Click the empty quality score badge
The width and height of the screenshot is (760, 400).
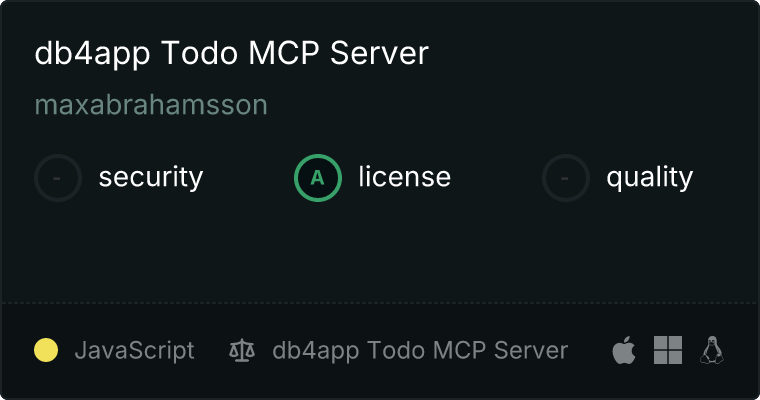click(x=566, y=178)
